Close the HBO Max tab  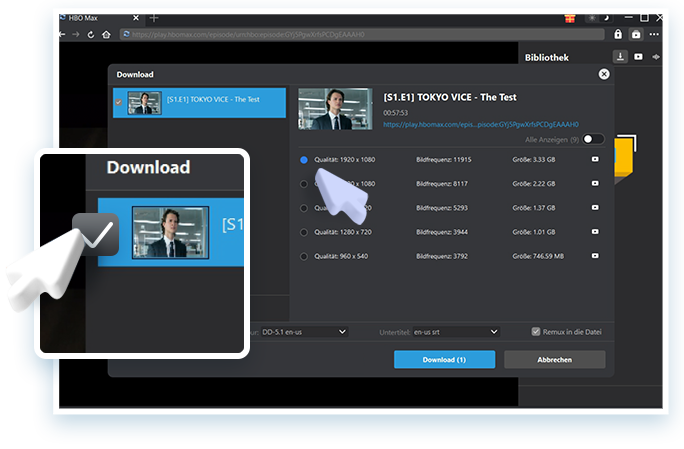pyautogui.click(x=136, y=18)
